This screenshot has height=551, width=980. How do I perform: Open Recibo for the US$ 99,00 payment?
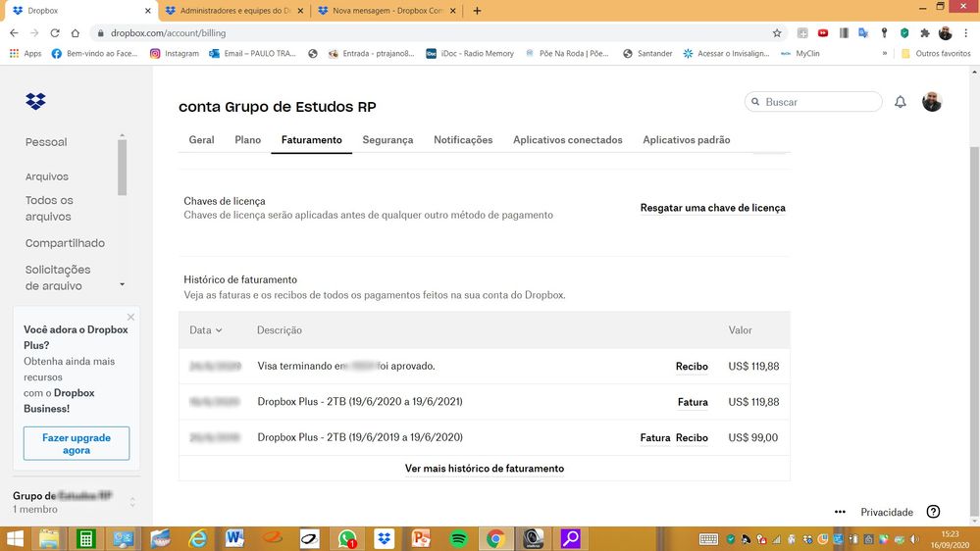click(x=692, y=438)
